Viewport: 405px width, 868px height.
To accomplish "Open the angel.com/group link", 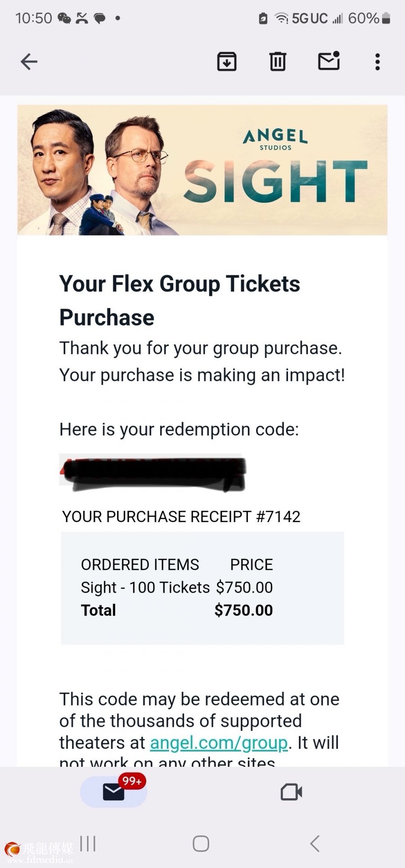I will pyautogui.click(x=219, y=743).
